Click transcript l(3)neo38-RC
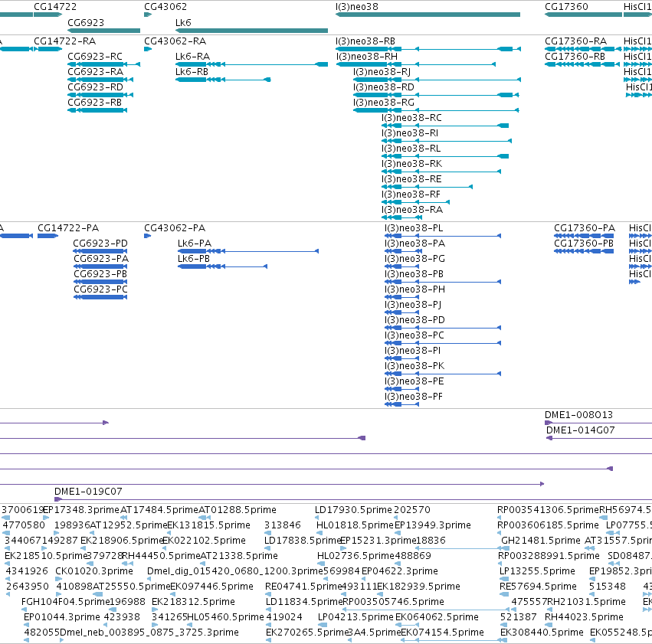The width and height of the screenshot is (652, 644). (411, 118)
